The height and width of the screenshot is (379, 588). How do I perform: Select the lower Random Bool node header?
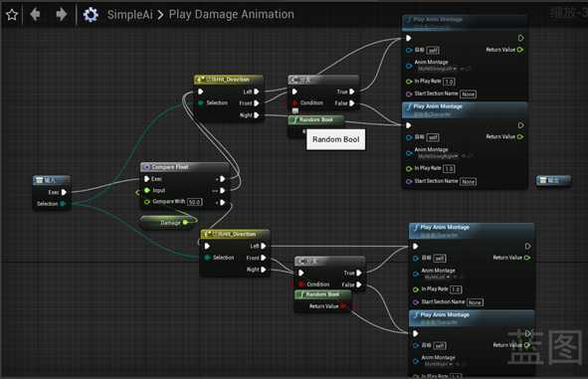tap(323, 294)
